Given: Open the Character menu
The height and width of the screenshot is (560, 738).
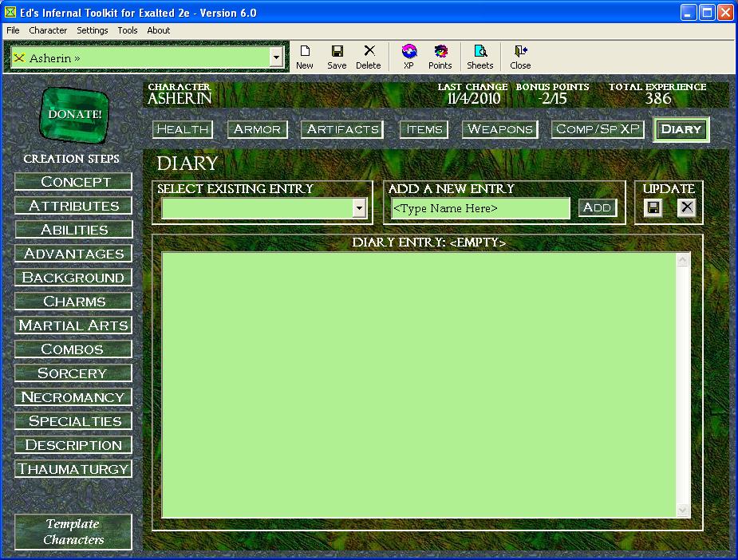Looking at the screenshot, I should 48,30.
